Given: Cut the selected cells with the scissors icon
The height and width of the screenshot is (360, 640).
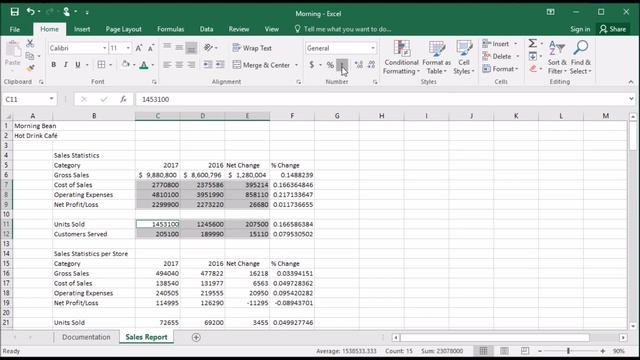Looking at the screenshot, I should pyautogui.click(x=30, y=43).
